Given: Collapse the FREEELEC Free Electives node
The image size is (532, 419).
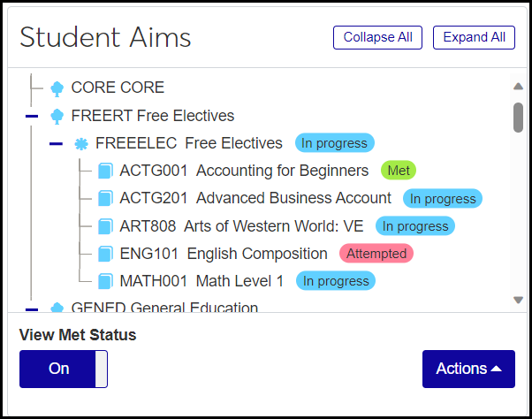Looking at the screenshot, I should point(56,143).
